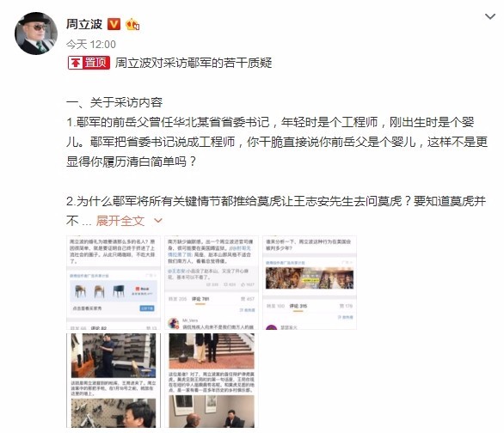Open the second thumbnail showing 评论 781
The image size is (504, 433).
point(212,283)
